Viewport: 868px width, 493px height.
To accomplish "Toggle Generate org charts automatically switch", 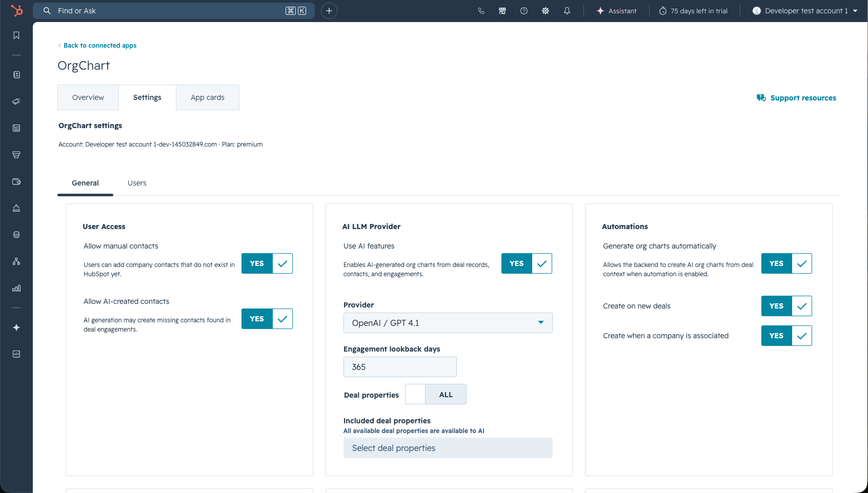I will point(786,263).
